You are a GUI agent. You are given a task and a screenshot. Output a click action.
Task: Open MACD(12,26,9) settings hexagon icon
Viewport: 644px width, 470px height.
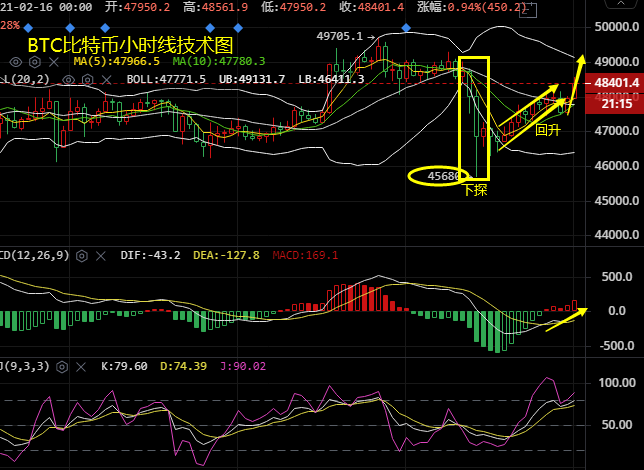82,256
